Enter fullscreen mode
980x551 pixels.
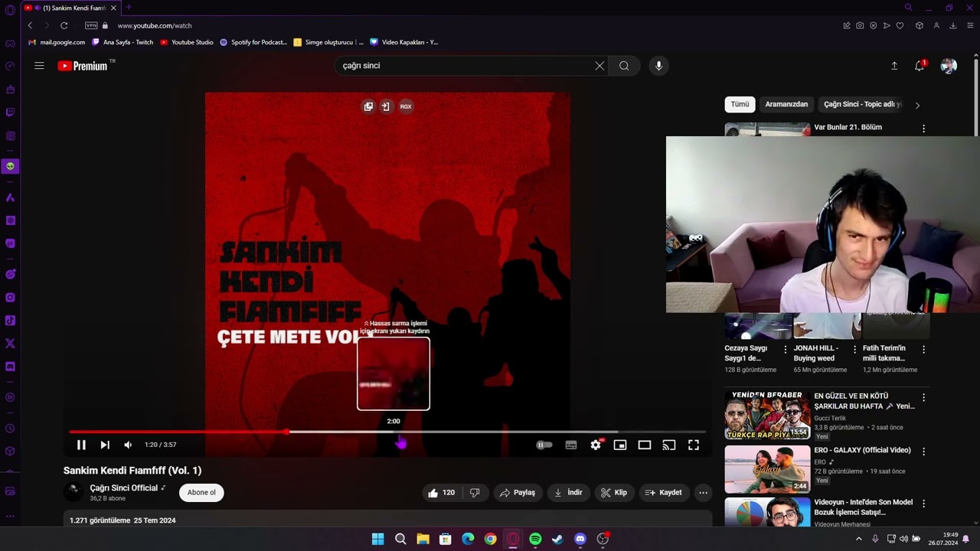click(x=694, y=445)
